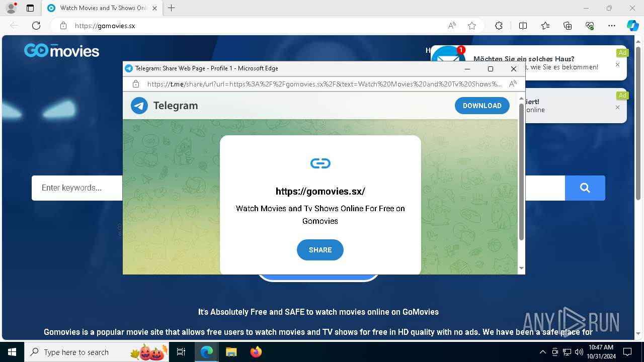644x362 pixels.
Task: Close the Watch Movies and Tv Shows tab
Action: 154,8
